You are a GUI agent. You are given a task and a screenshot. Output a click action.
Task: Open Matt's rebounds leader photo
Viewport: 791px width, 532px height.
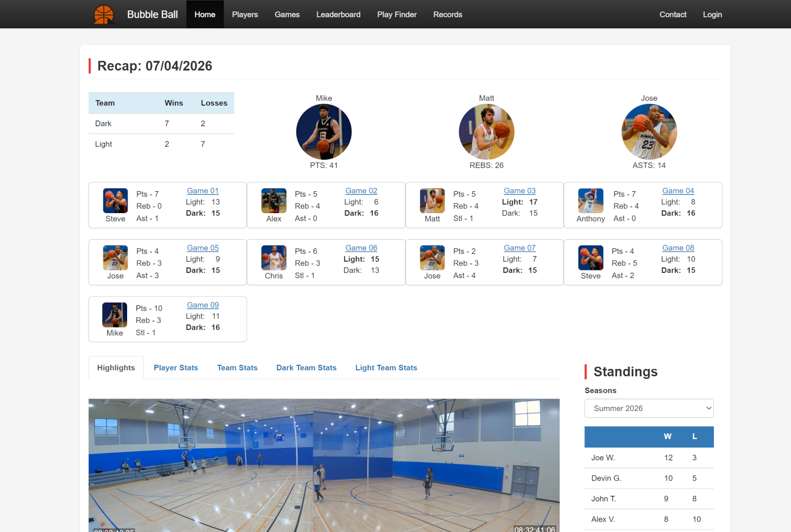click(x=486, y=132)
